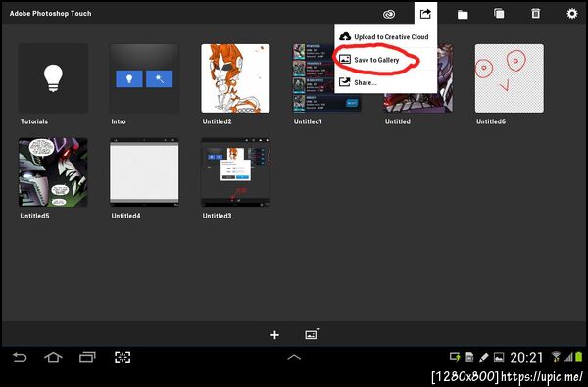Click the SD card status tray icon
Screen dimensions: 588x387
[469, 357]
